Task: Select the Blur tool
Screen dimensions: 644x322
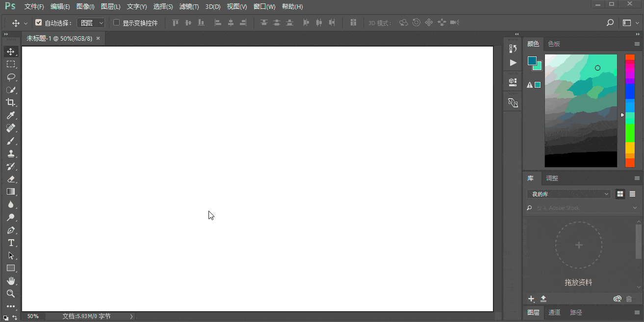Action: pyautogui.click(x=11, y=204)
